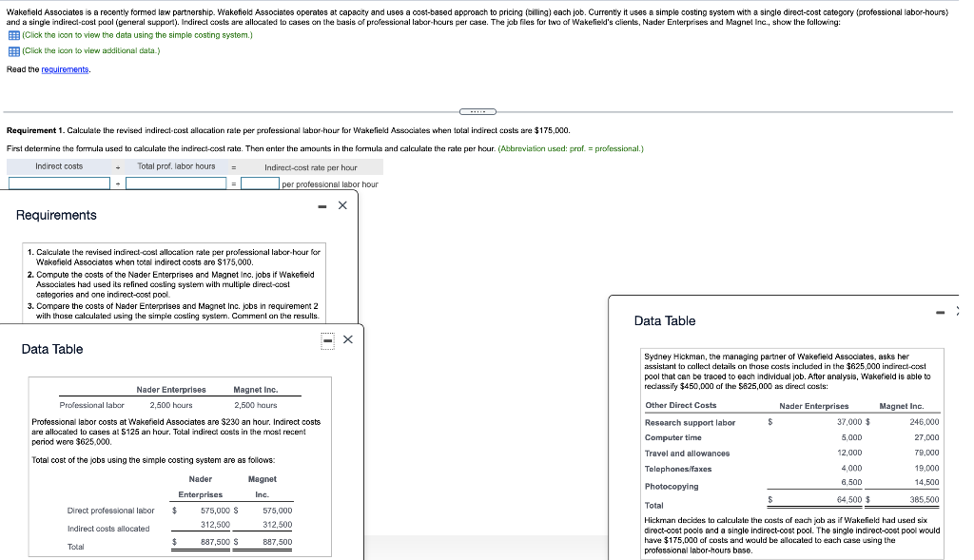Screen dimensions: 974x560
Task: Open the requirements hyperlink
Action: click(67, 68)
